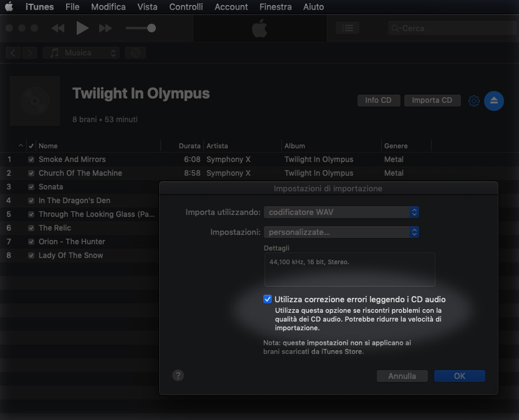Uncheck the Church Of The Machine checkbox
Image resolution: width=519 pixels, height=420 pixels.
[31, 173]
